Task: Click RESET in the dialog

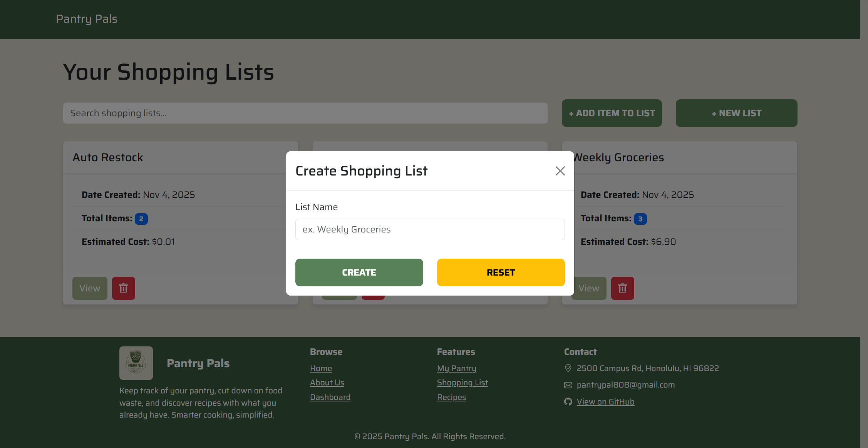Action: [x=500, y=272]
